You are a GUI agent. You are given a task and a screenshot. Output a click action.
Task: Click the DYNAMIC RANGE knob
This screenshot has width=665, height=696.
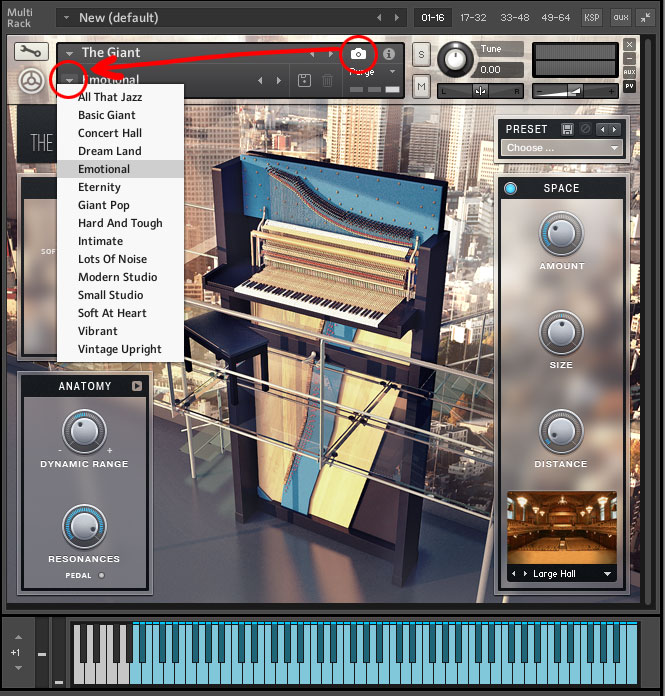coord(84,431)
